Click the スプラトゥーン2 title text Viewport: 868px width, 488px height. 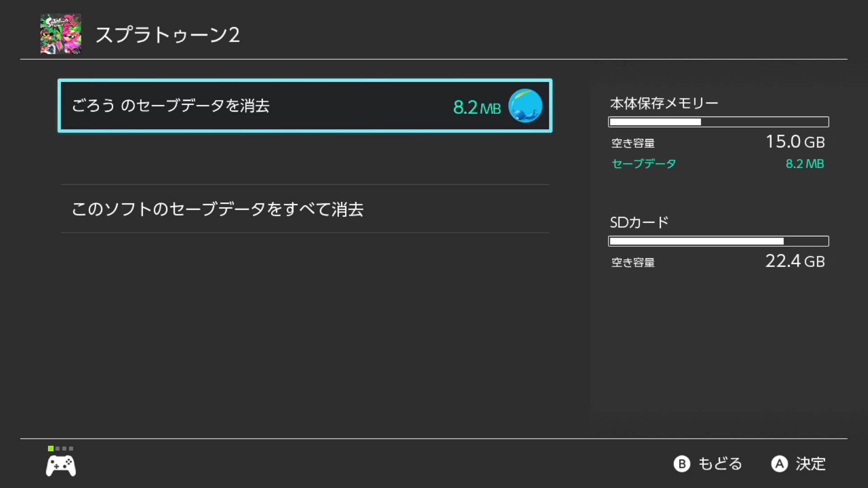click(x=168, y=35)
